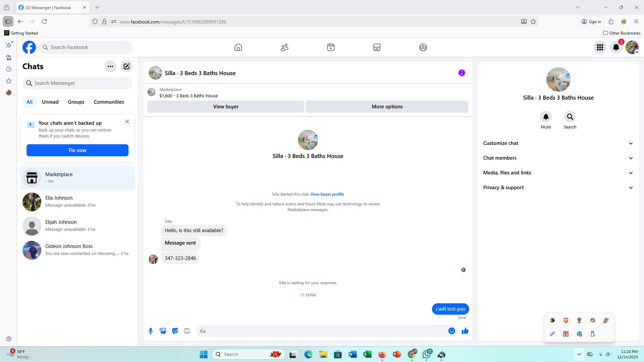This screenshot has width=644, height=362.
Task: Record a voice clip microphone icon
Action: click(151, 331)
